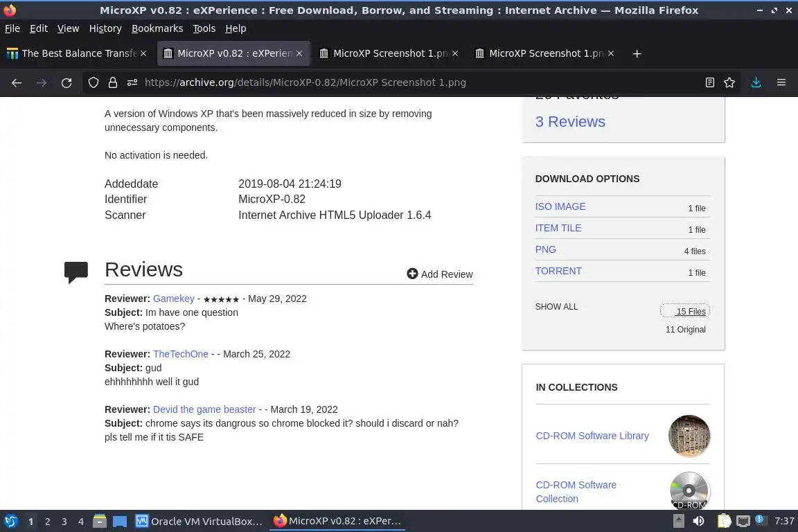Open a new tab with the plus button

pyautogui.click(x=637, y=53)
